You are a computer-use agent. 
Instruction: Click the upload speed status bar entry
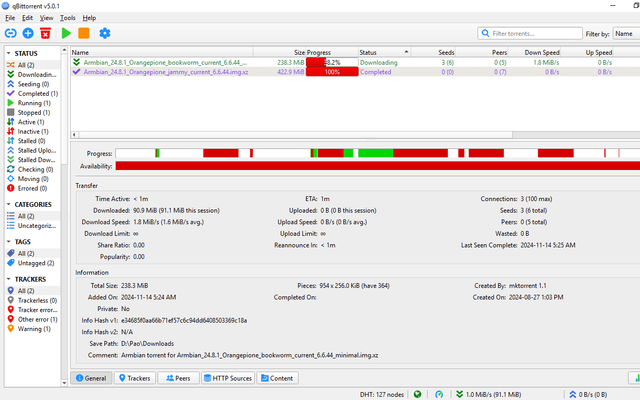(x=588, y=394)
